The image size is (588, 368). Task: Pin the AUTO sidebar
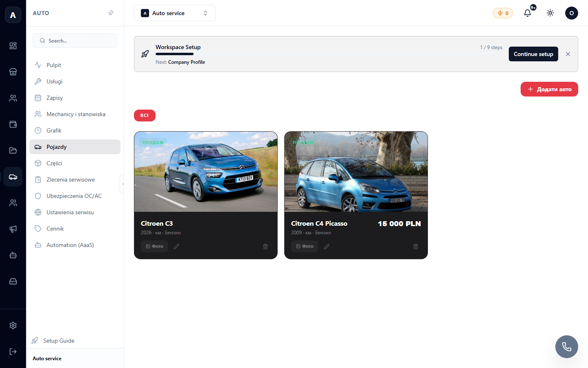tap(111, 13)
